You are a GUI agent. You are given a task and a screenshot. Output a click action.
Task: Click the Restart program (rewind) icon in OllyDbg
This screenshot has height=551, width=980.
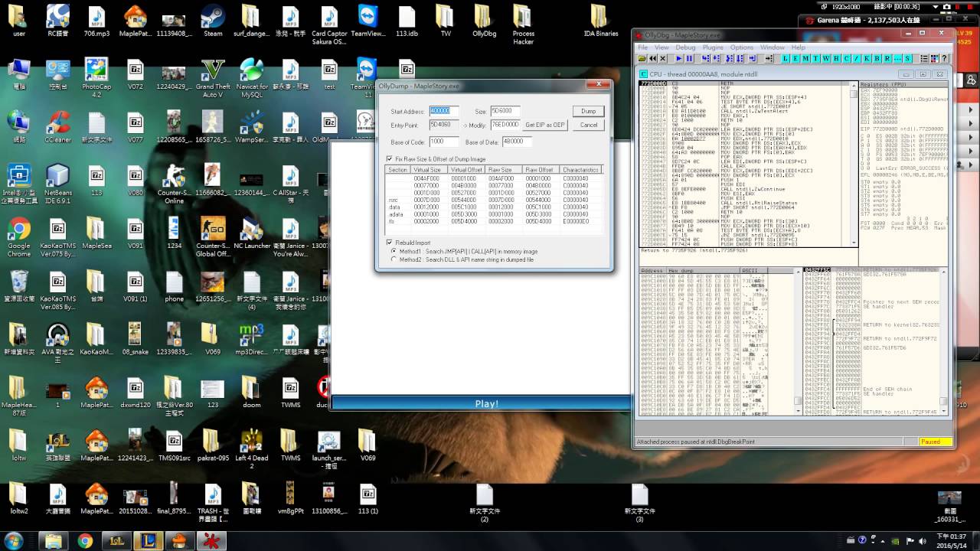(x=652, y=58)
